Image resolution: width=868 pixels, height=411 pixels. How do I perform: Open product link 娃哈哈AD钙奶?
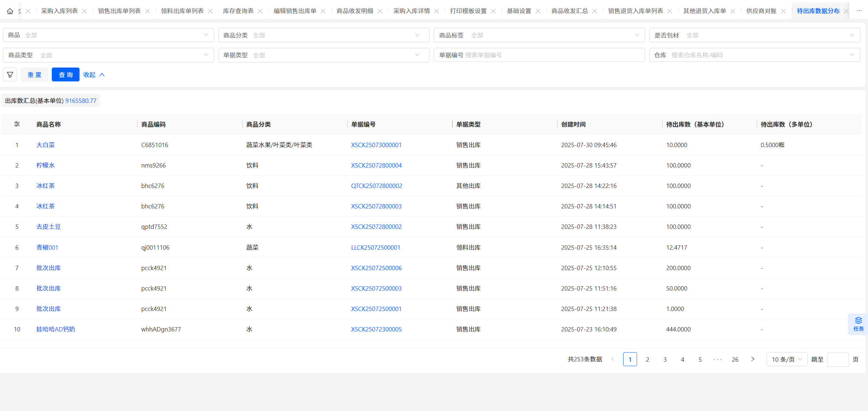(55, 329)
